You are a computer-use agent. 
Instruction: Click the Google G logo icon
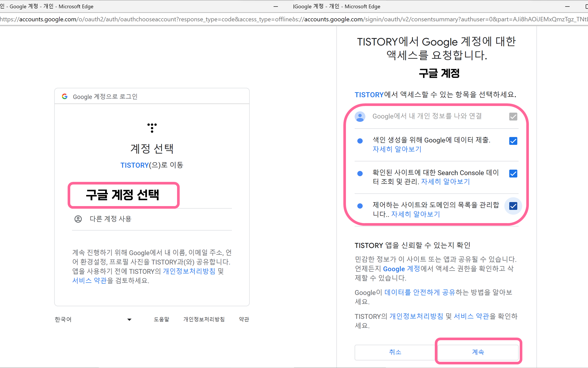point(65,96)
